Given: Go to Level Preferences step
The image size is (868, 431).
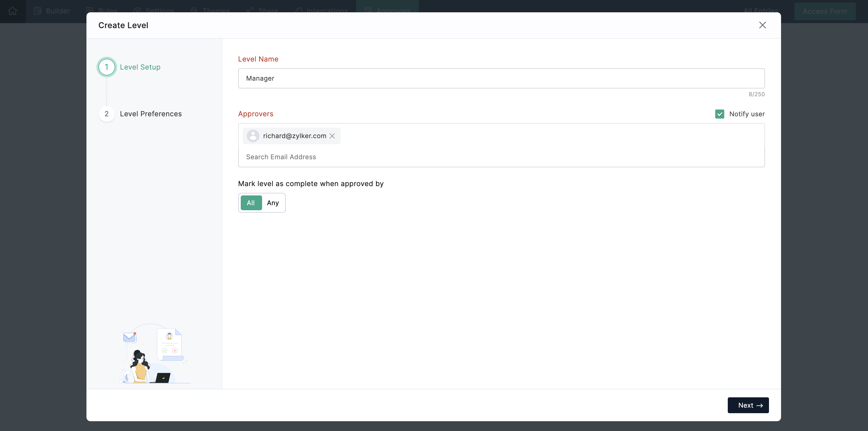Looking at the screenshot, I should click(151, 114).
